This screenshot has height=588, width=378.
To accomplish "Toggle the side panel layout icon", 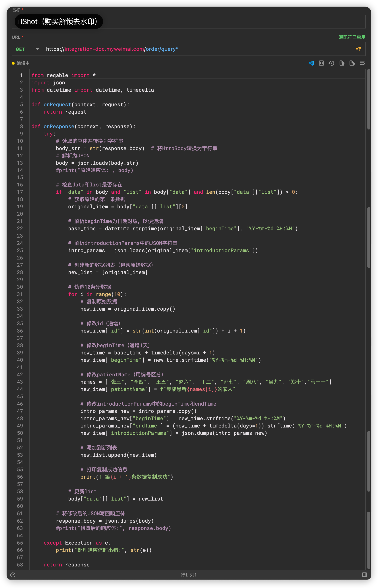I will [364, 574].
